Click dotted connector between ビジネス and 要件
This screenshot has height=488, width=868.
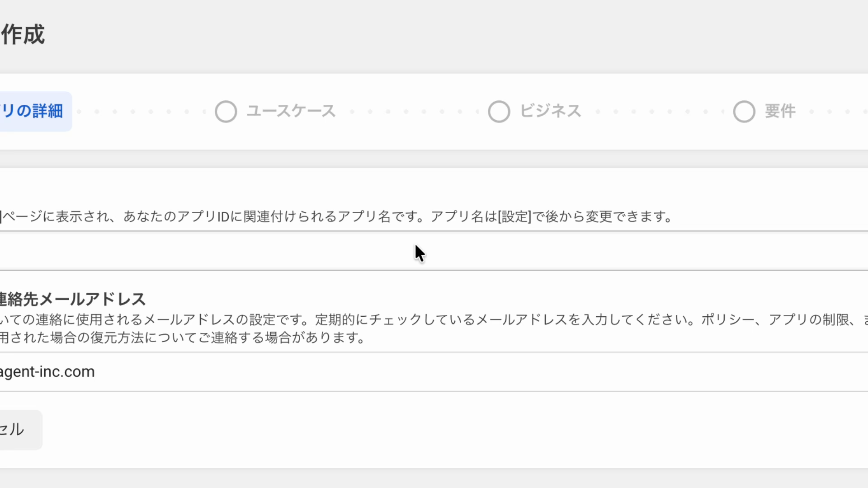(660, 112)
